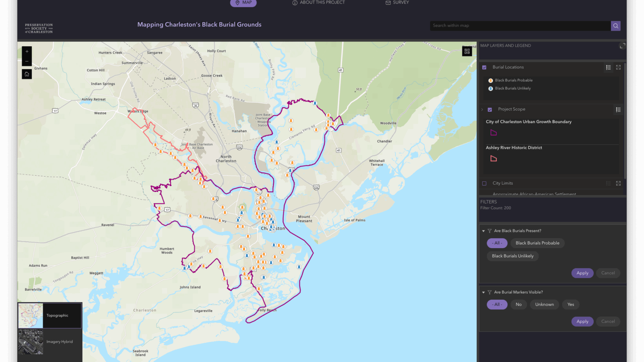
Task: Click the layers panel vertical scrollbar
Action: [625, 121]
